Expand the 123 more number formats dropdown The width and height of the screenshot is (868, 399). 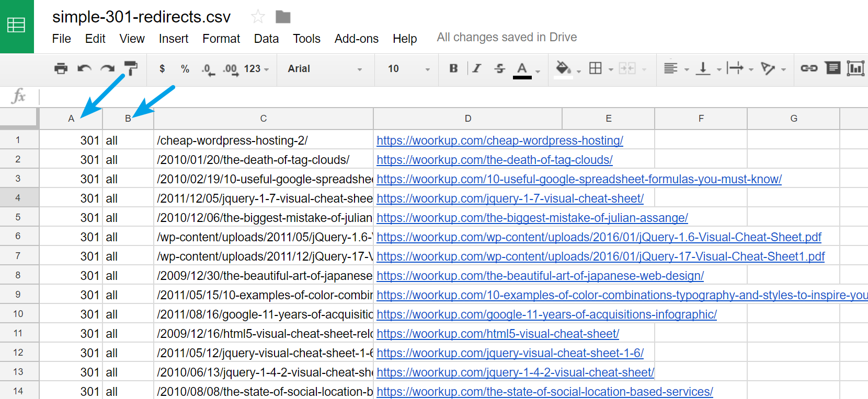coord(256,69)
